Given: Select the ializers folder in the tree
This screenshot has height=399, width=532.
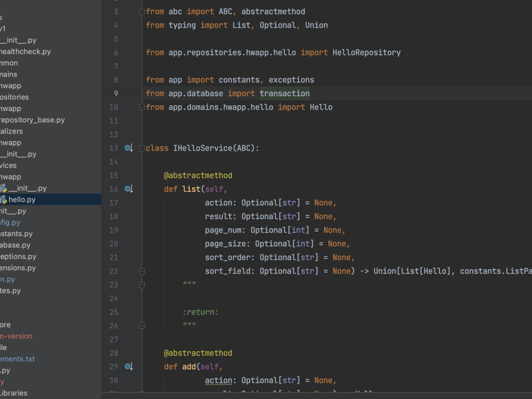Looking at the screenshot, I should point(11,131).
